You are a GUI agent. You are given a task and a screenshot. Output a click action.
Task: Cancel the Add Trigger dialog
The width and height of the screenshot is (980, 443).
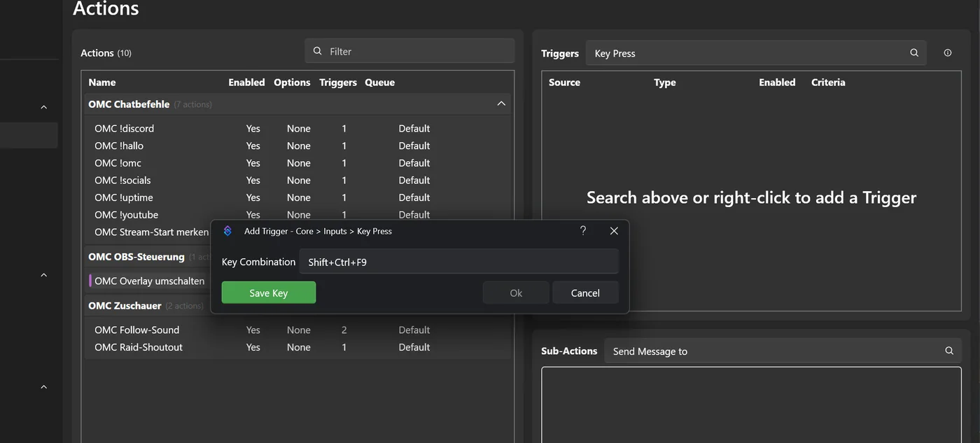[x=585, y=293]
